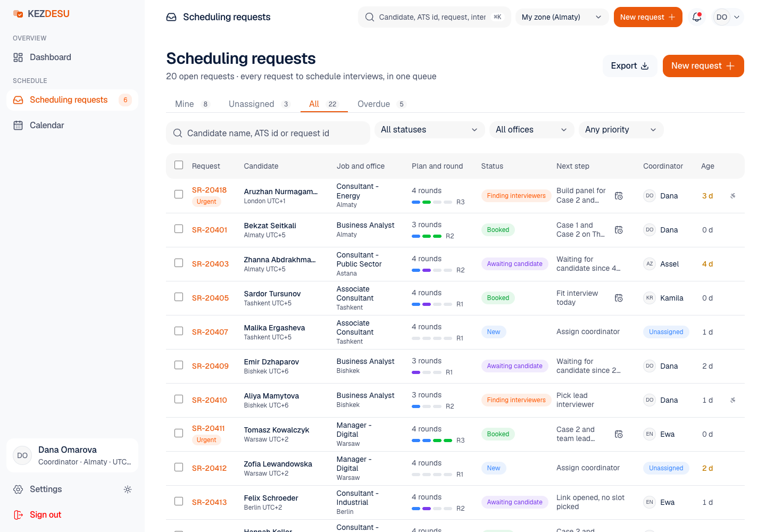Click the large New request button near Export
766x532 pixels.
coord(703,66)
